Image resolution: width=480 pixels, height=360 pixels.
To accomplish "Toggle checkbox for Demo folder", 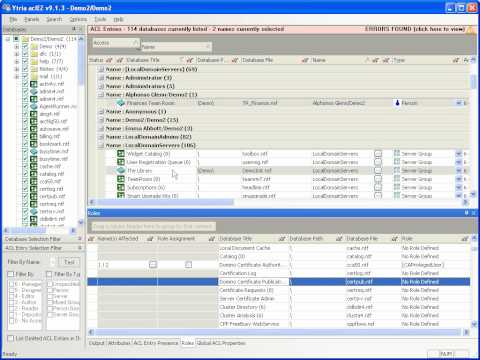I will pos(25,46).
